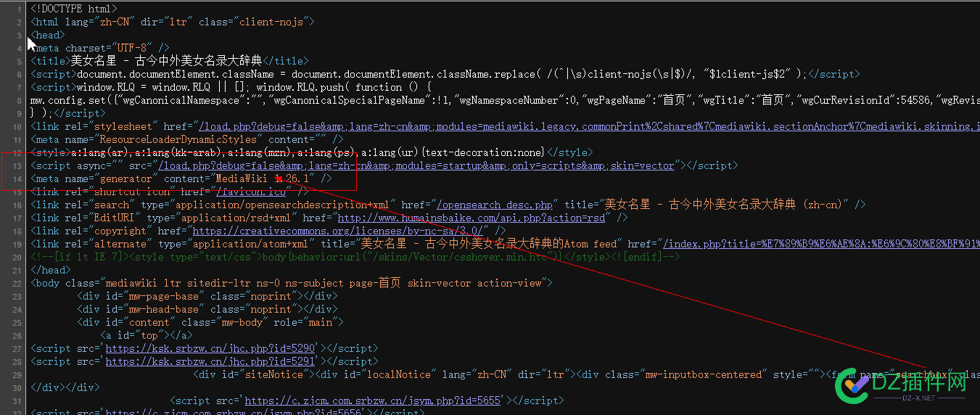The height and width of the screenshot is (415, 980).
Task: Click the a:lang(ar) style rule text
Action: point(100,152)
